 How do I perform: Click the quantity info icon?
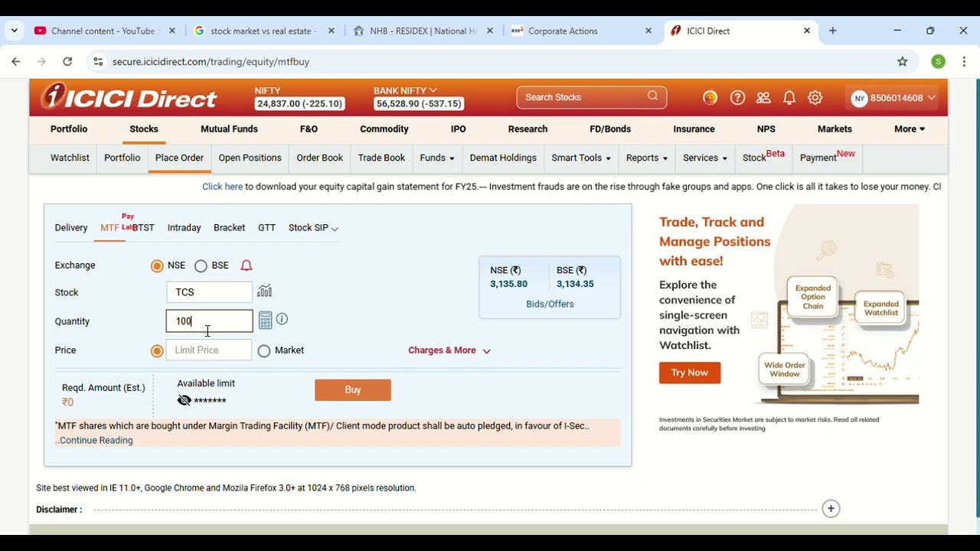tap(283, 319)
